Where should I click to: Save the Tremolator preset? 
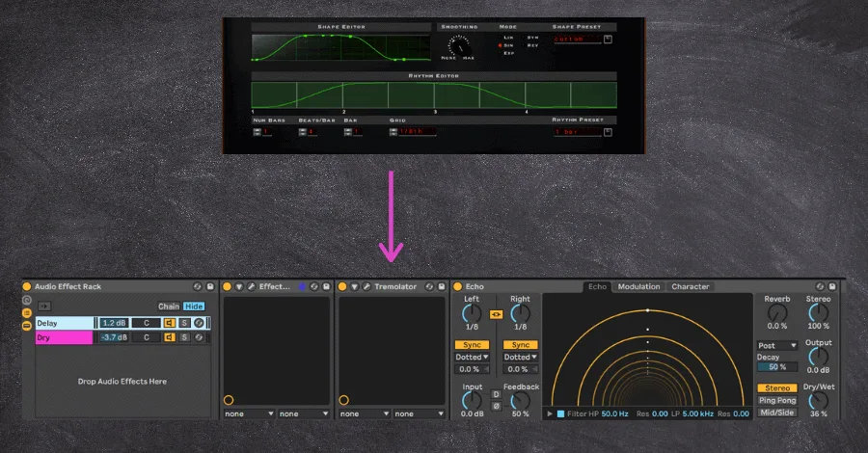(442, 286)
